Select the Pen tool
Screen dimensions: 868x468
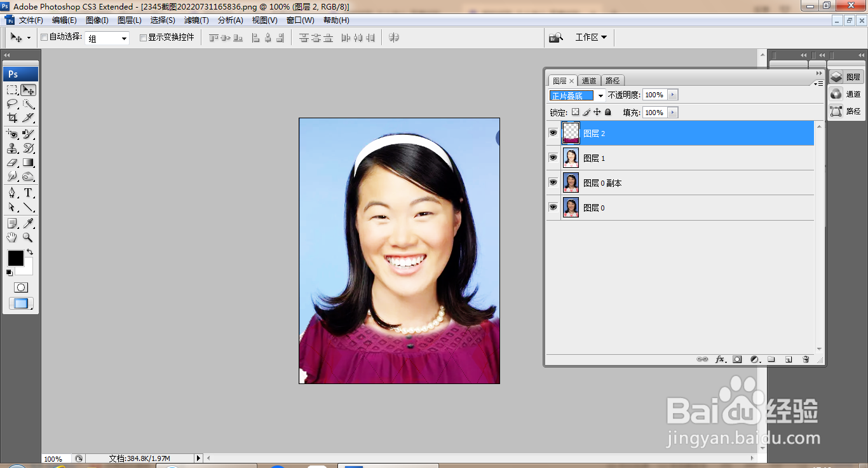tap(12, 193)
